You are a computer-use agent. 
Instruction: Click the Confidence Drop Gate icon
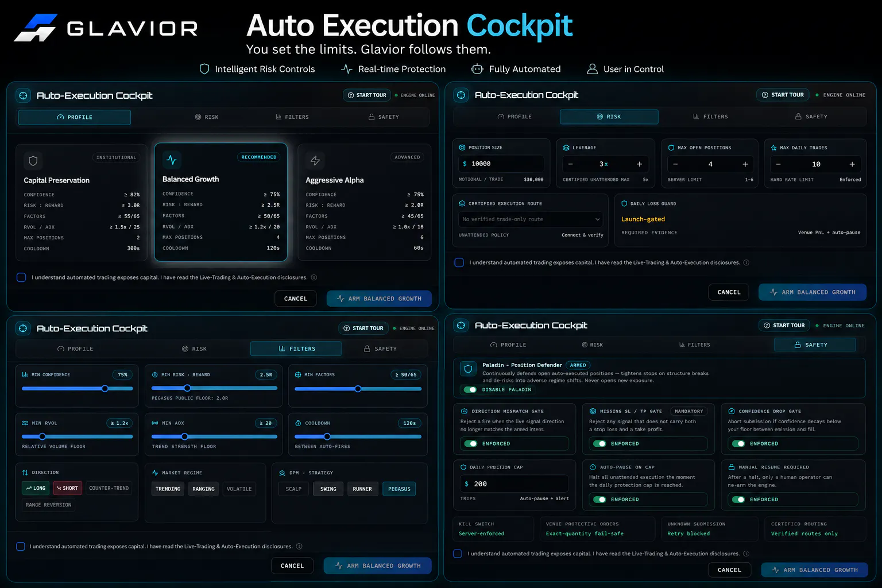coord(732,411)
